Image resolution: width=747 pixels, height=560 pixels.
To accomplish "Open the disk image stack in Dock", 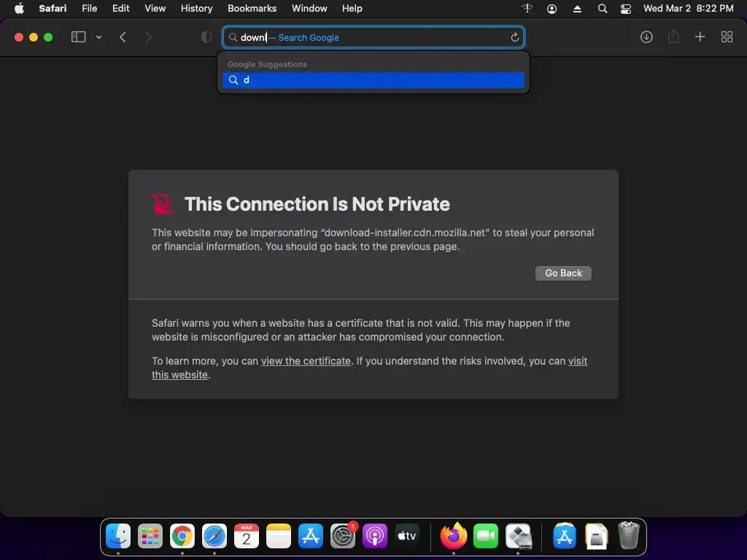I will coord(596,536).
